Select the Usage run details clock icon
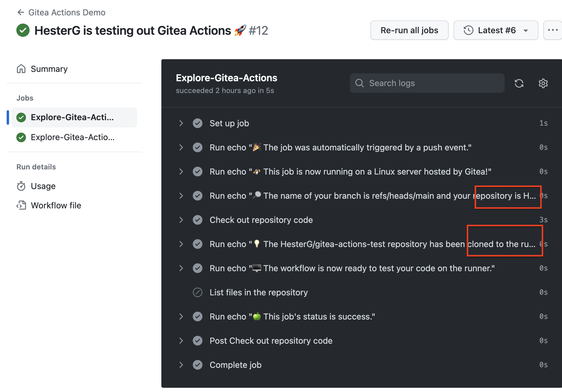This screenshot has width=562, height=392. click(21, 186)
